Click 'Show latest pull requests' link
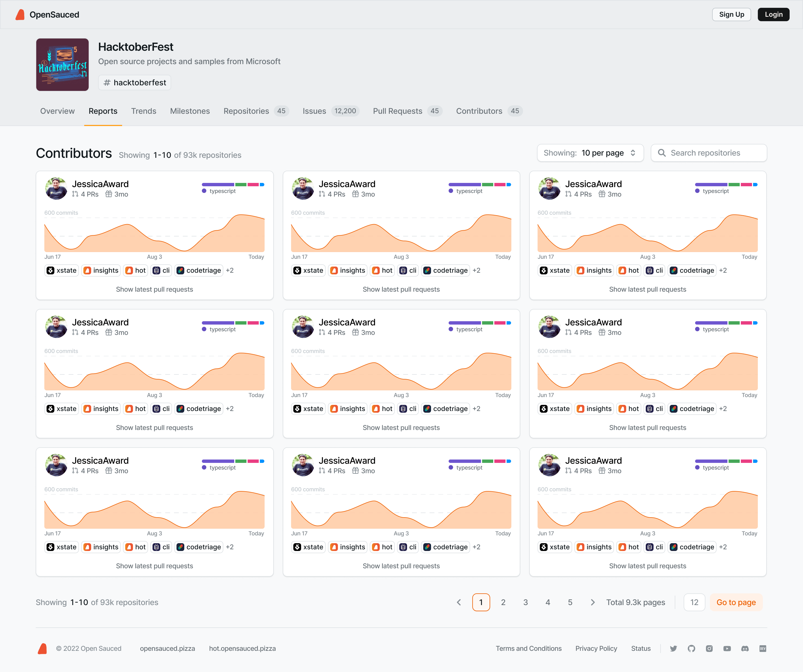The height and width of the screenshot is (672, 803). (x=154, y=289)
